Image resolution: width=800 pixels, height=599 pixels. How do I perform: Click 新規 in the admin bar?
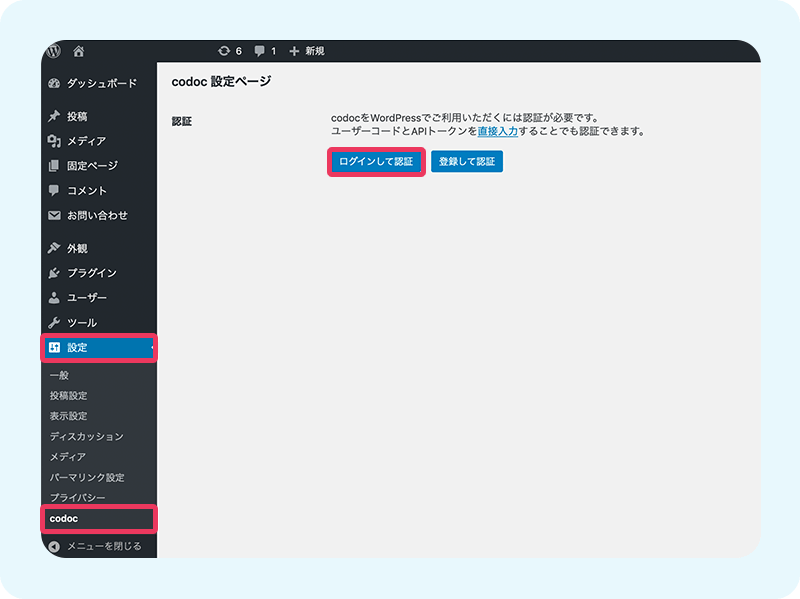(x=315, y=51)
